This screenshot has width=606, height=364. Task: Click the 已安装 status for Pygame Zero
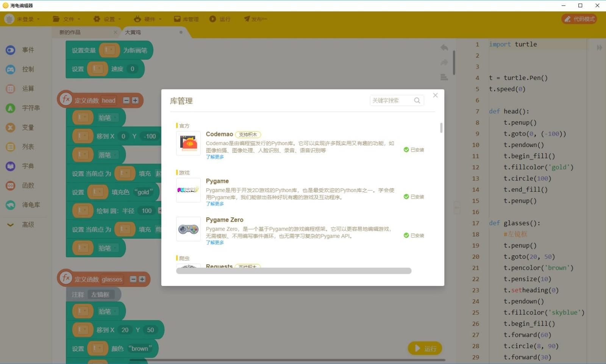tap(414, 235)
